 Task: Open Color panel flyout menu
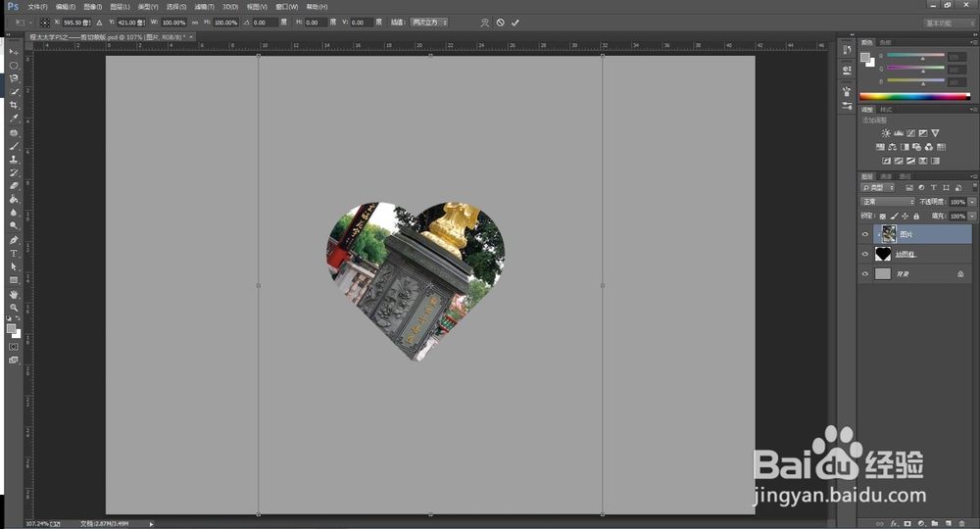974,42
